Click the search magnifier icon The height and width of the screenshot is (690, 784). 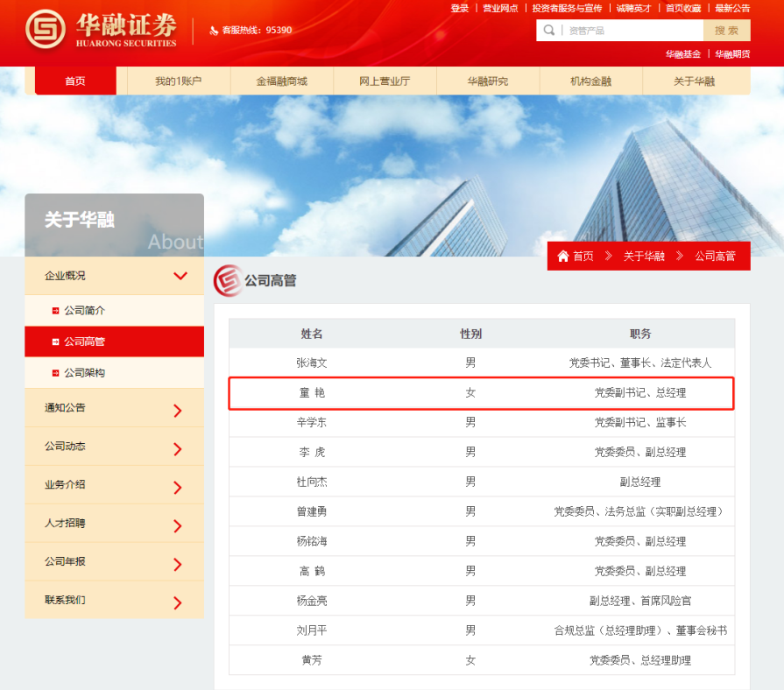[549, 31]
